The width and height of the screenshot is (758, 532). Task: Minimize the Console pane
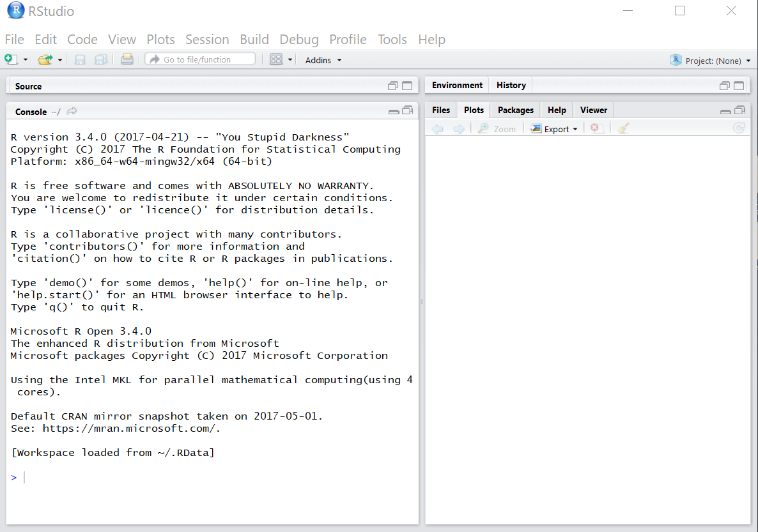click(x=394, y=112)
